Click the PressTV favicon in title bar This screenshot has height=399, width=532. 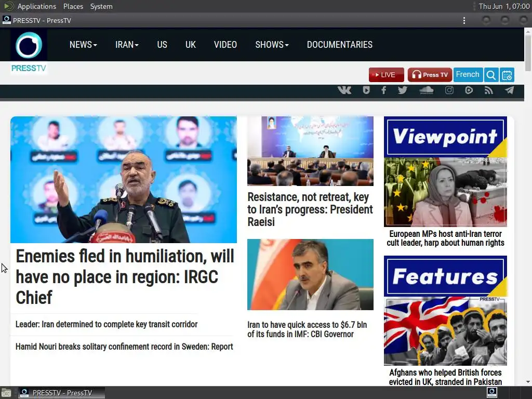pos(6,20)
